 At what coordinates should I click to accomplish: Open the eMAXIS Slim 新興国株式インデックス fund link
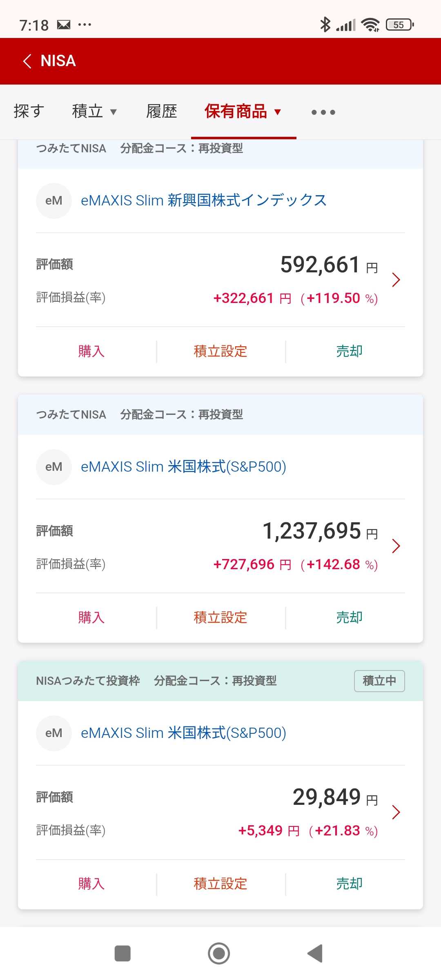click(204, 200)
